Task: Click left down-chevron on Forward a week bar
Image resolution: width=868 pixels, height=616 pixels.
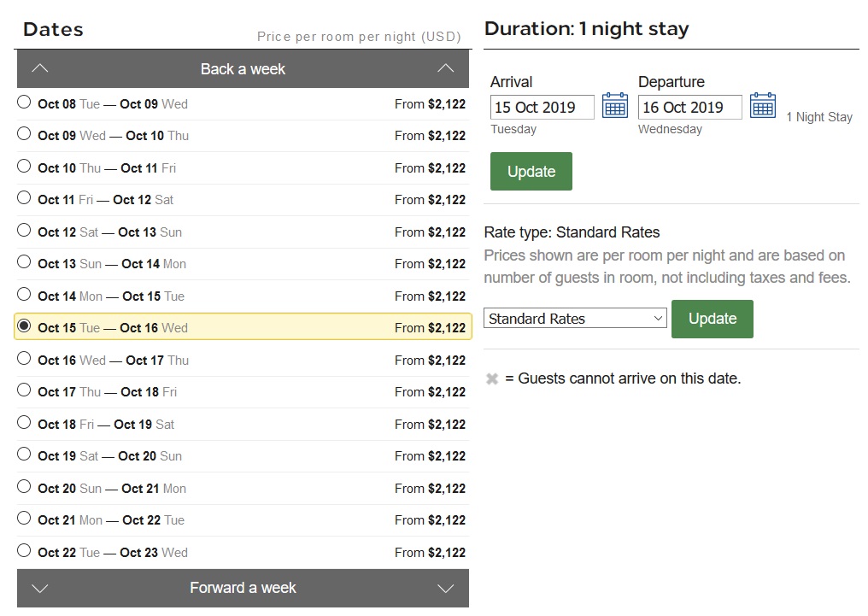Action: (x=39, y=588)
